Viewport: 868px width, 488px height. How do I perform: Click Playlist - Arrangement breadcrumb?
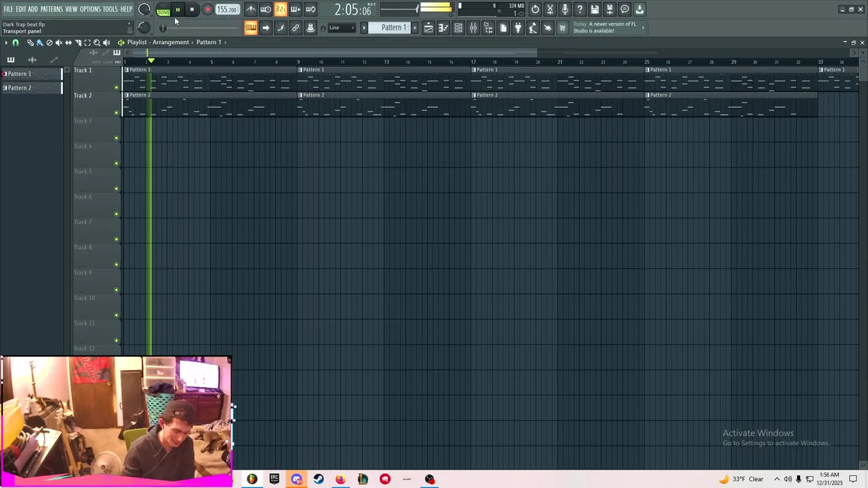[158, 43]
